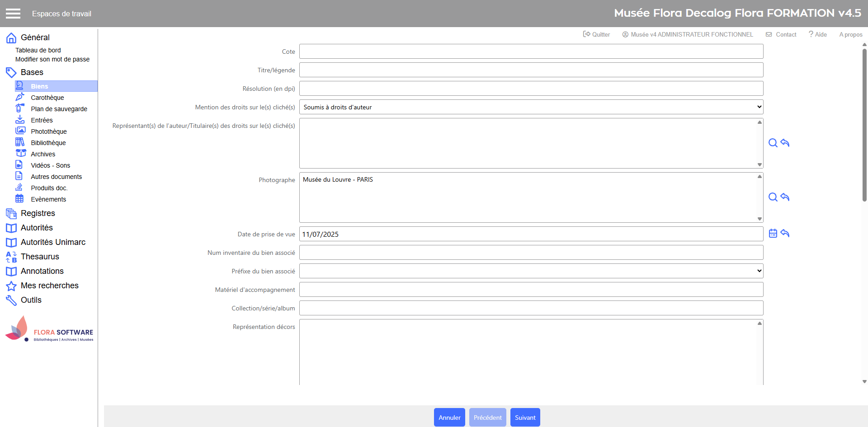Expand the Thesaurus section in sidebar
Screen dimensions: 868x427
[40, 257]
